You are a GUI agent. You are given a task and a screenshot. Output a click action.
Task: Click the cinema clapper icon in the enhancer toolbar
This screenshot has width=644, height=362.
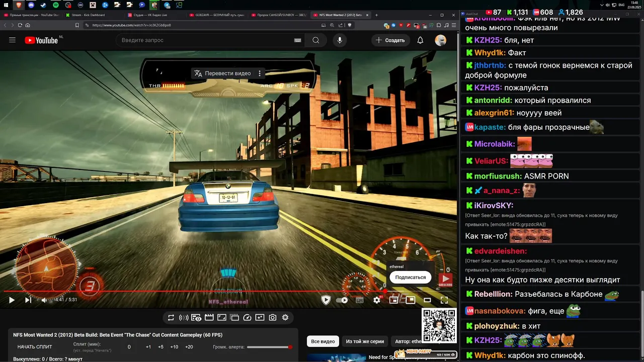[x=209, y=318]
